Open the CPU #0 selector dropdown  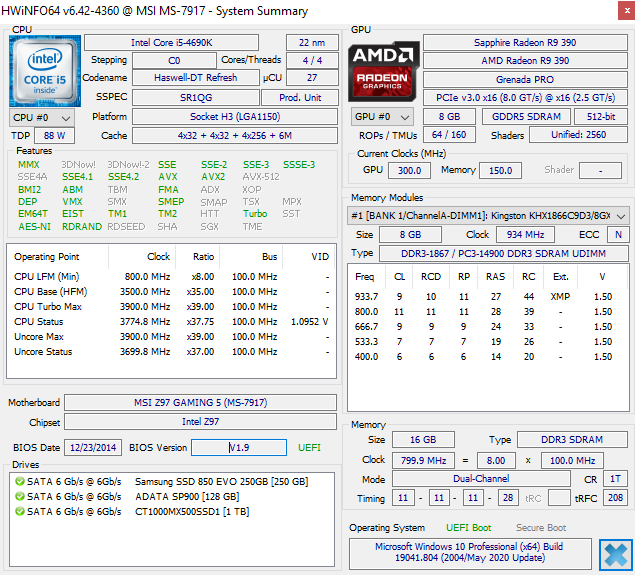tap(42, 118)
